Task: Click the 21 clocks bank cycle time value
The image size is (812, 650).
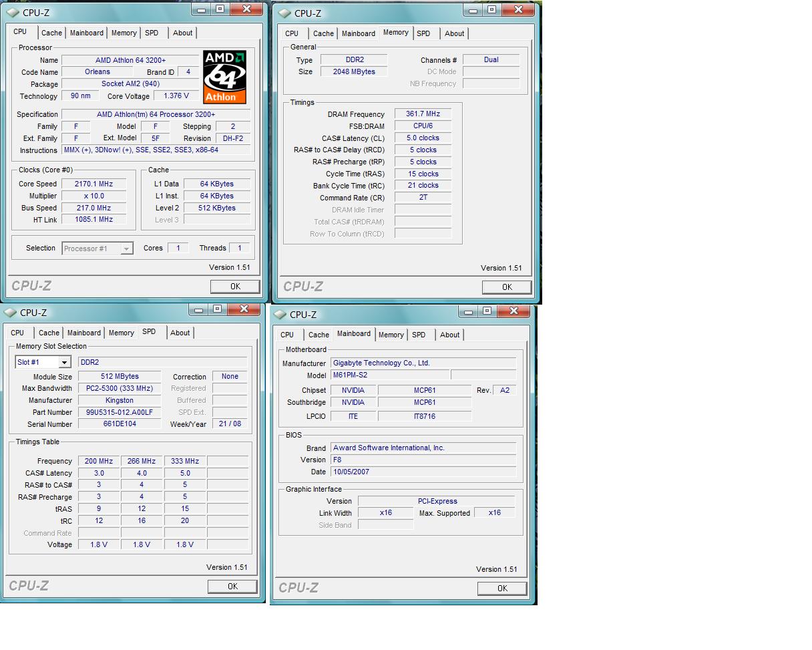Action: (x=423, y=185)
